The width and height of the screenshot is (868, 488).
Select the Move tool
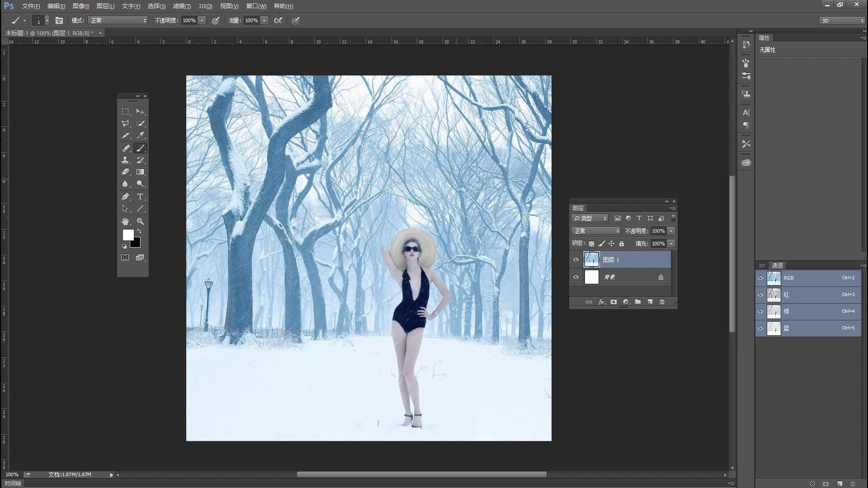tap(140, 112)
